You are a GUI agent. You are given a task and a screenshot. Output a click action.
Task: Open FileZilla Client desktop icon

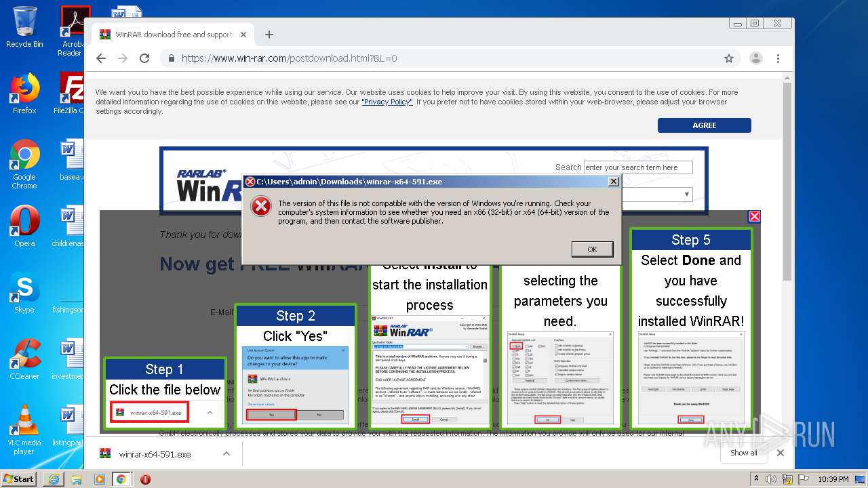click(71, 94)
